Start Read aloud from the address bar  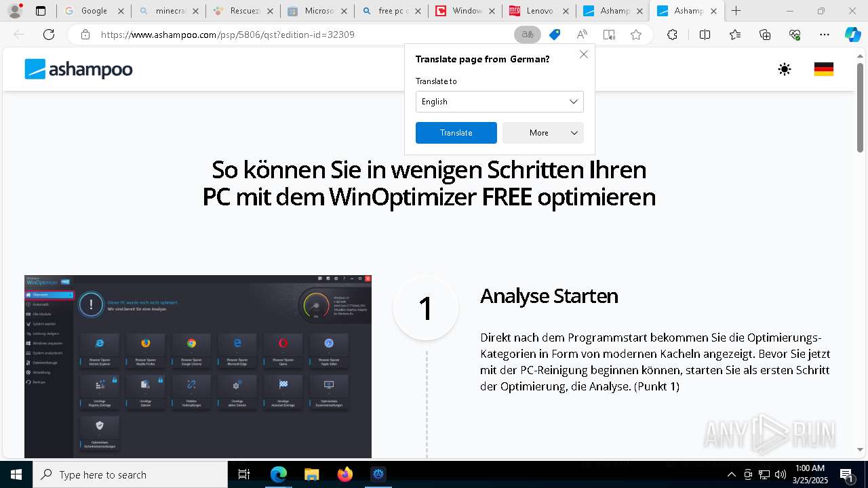582,35
